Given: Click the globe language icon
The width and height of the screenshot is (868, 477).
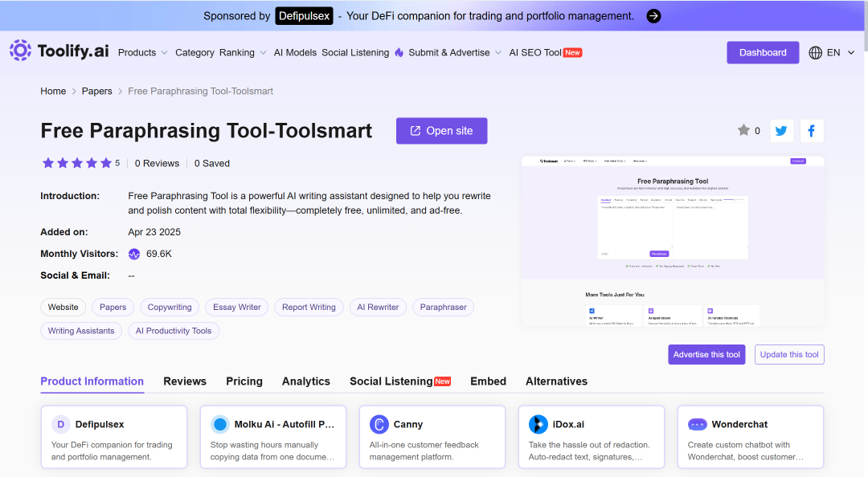Looking at the screenshot, I should click(816, 52).
